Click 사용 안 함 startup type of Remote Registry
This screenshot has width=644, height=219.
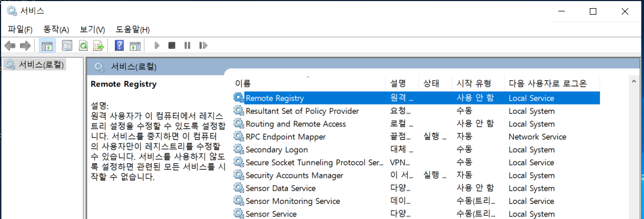(x=475, y=98)
